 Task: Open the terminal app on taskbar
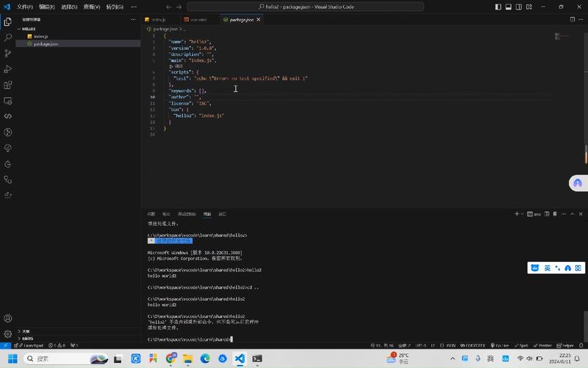[257, 358]
